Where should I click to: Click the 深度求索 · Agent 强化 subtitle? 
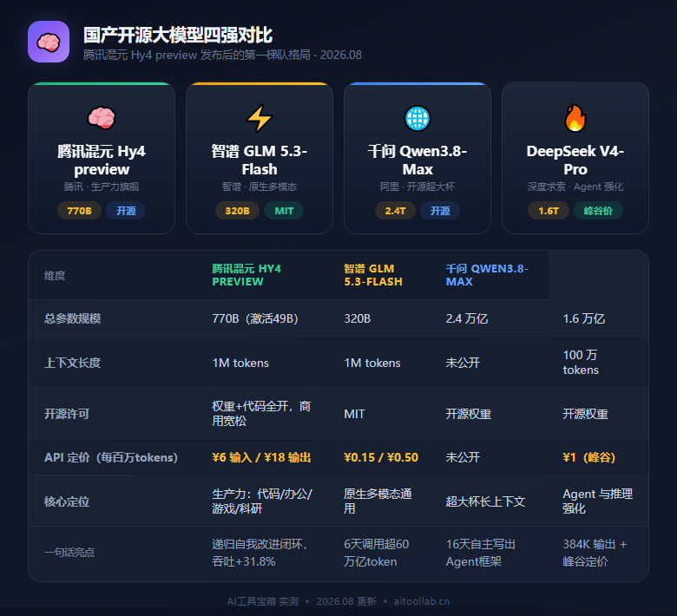click(x=575, y=187)
